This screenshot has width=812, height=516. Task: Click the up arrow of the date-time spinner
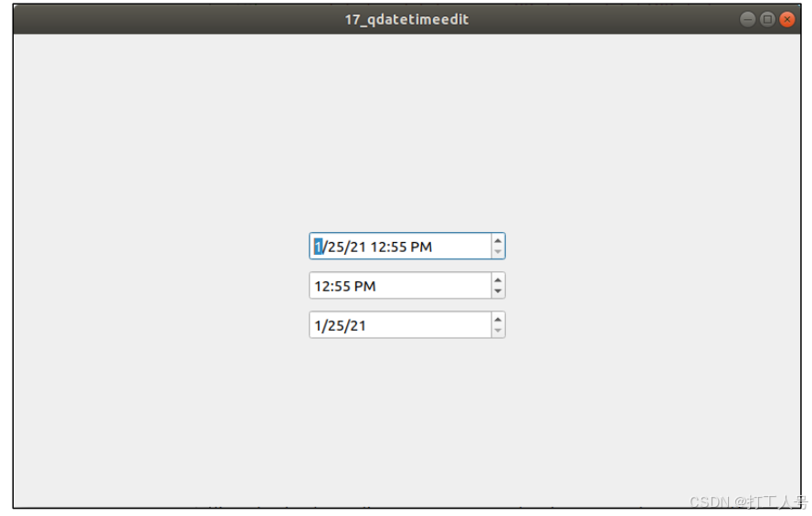tap(498, 241)
